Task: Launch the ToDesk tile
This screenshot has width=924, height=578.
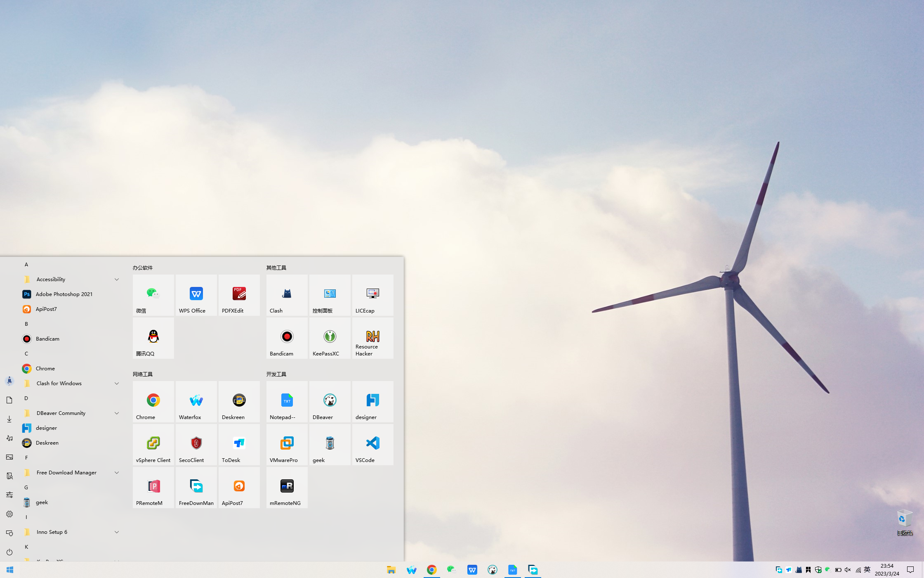Action: (239, 445)
